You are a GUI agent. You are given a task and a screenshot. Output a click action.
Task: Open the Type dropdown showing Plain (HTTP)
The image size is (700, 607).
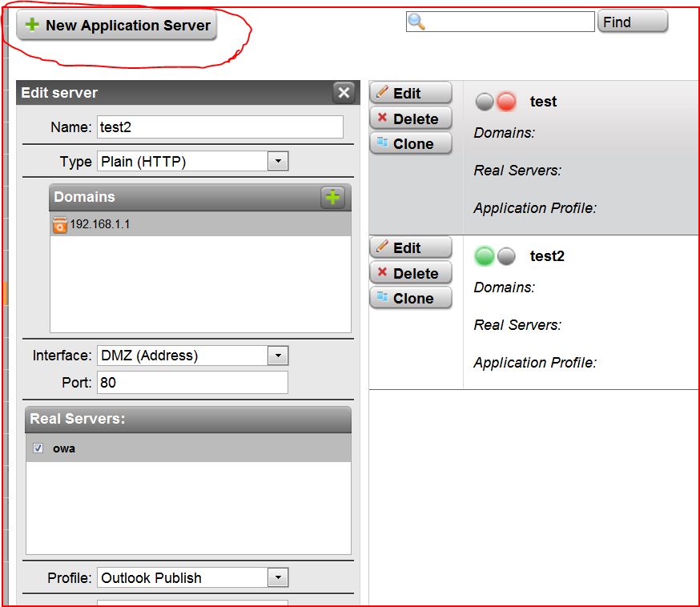277,162
